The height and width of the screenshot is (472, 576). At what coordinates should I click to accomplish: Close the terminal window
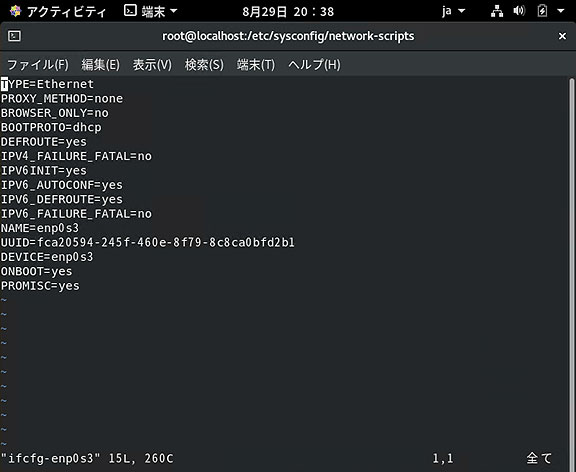(x=562, y=36)
